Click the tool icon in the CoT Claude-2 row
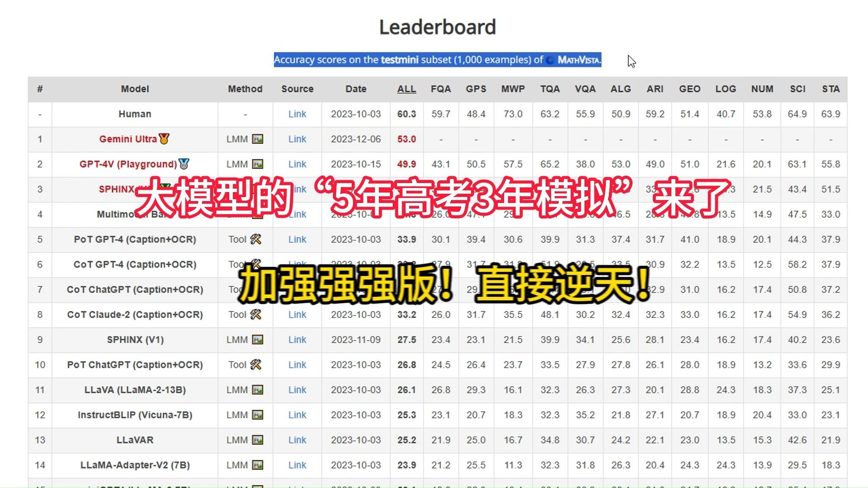Screen dimensions: 868x488 [256, 314]
